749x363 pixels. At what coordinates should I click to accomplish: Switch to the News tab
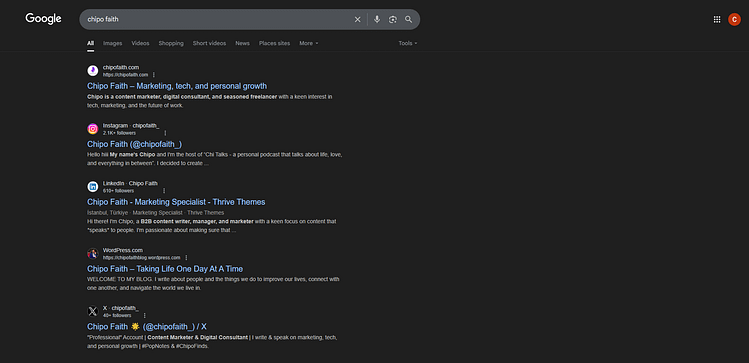pyautogui.click(x=242, y=43)
